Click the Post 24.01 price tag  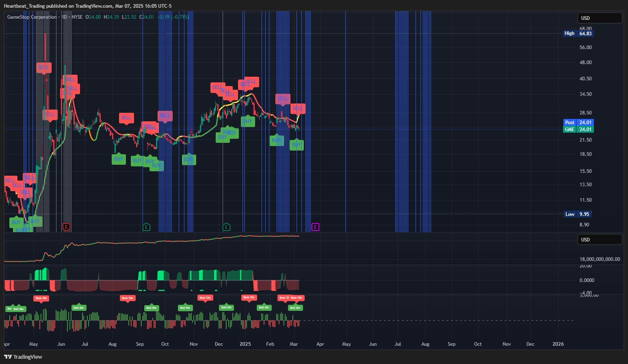pos(578,123)
